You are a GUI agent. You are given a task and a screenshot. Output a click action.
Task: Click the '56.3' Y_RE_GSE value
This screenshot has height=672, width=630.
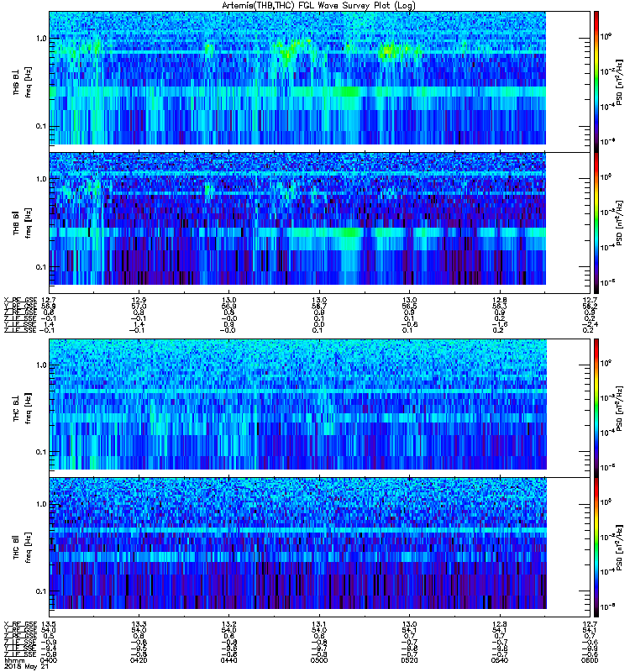[x=500, y=307]
